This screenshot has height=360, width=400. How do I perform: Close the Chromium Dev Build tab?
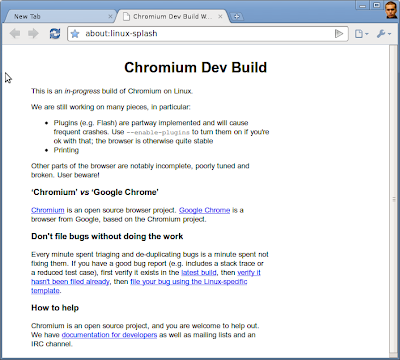tap(220, 16)
